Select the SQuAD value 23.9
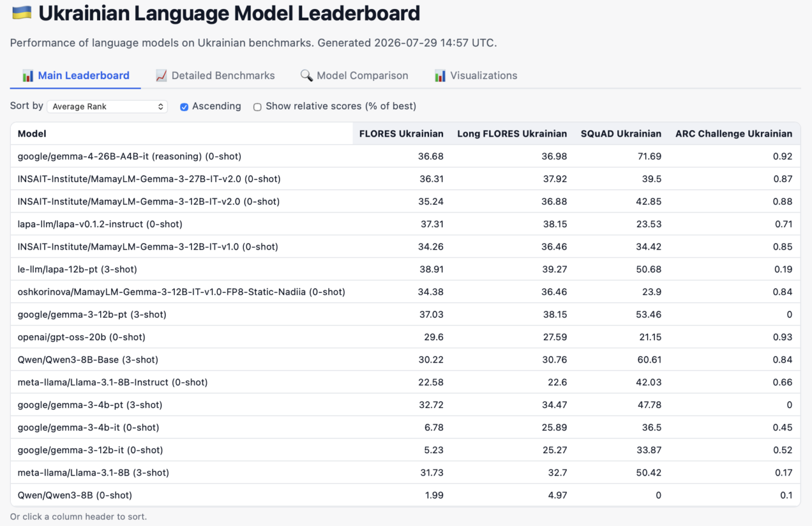Screen dimensions: 812x526 point(651,292)
